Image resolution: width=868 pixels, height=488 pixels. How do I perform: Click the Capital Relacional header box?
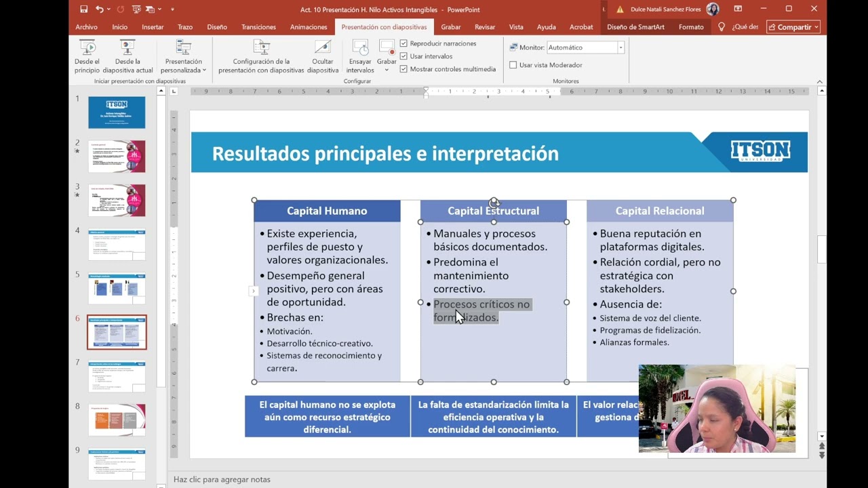tap(660, 211)
